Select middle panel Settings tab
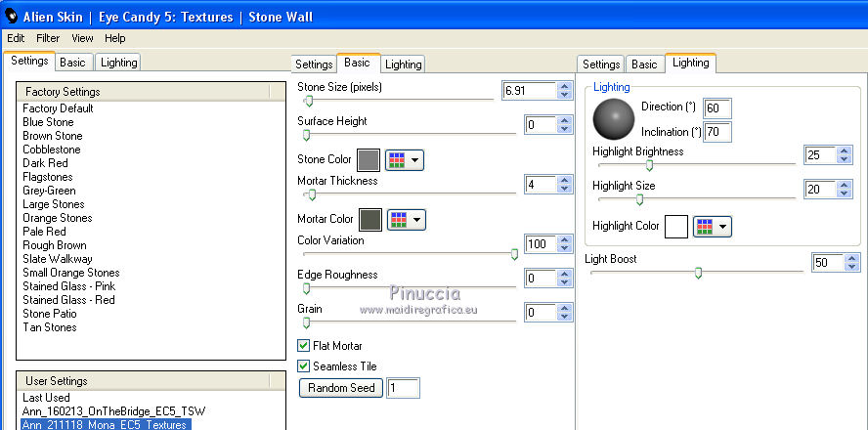 [x=314, y=64]
